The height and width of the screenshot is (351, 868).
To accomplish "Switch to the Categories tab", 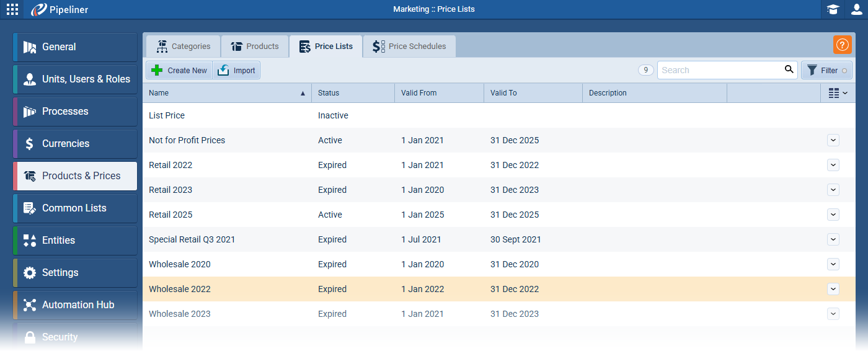I will coord(183,47).
